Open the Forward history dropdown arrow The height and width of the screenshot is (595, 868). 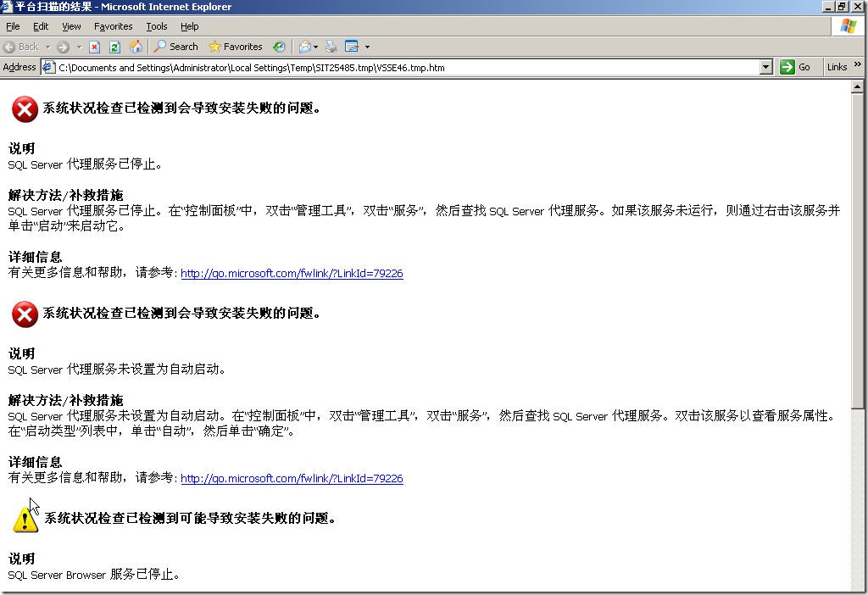(x=79, y=47)
